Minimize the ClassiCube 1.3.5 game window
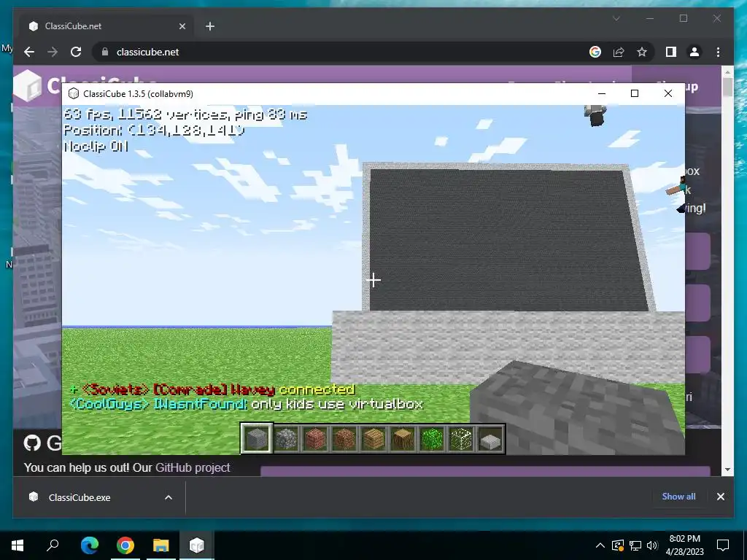The image size is (747, 560). (x=602, y=93)
